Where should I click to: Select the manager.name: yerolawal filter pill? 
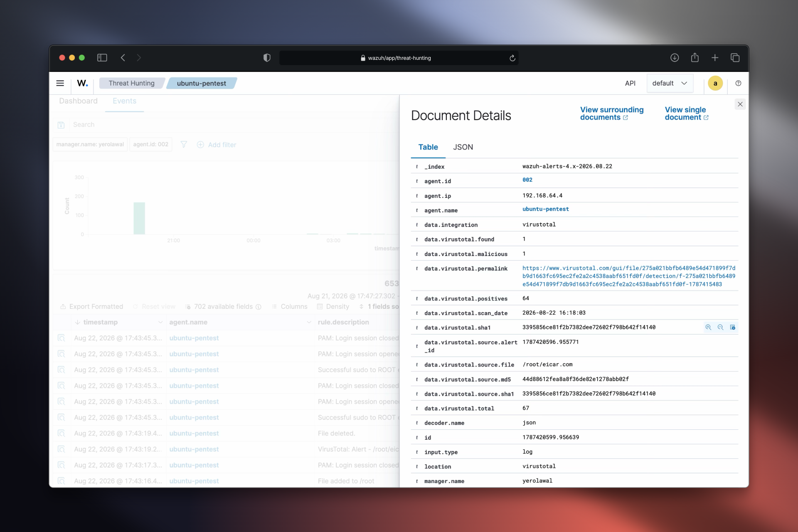pos(90,144)
